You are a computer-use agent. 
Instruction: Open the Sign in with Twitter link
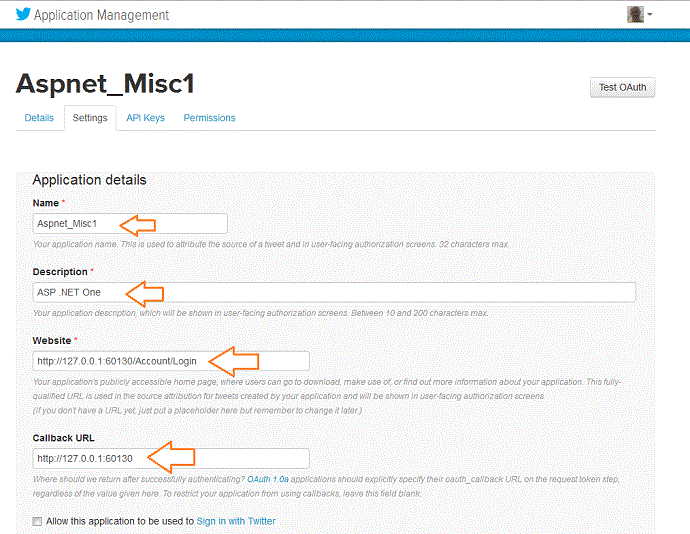click(236, 521)
